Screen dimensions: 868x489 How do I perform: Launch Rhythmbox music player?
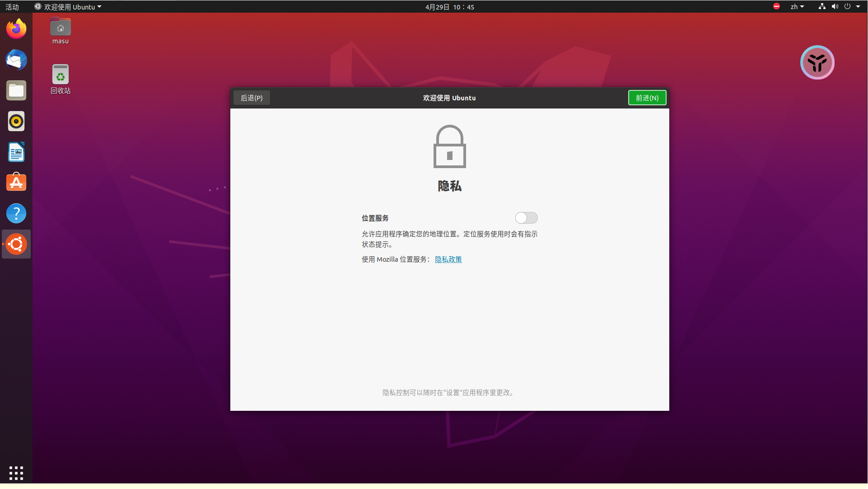(x=16, y=122)
